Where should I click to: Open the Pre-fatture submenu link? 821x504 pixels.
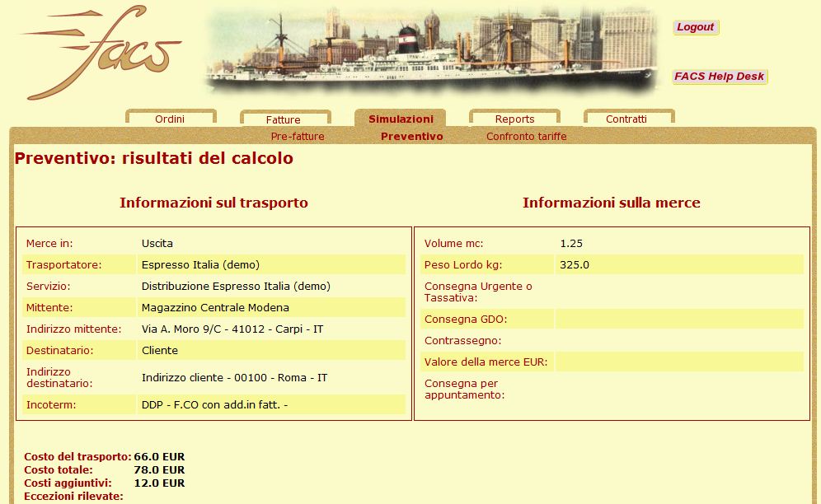click(298, 137)
